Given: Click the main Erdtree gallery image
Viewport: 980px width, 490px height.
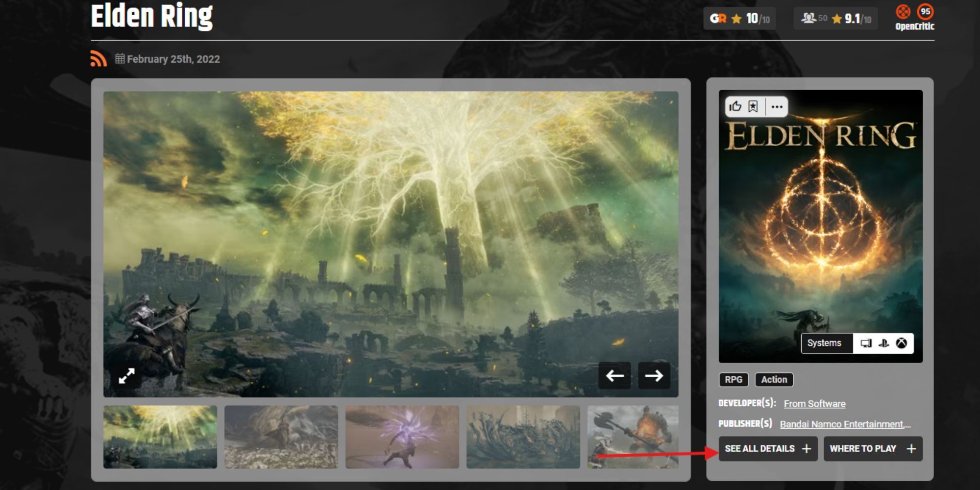Looking at the screenshot, I should [x=391, y=244].
